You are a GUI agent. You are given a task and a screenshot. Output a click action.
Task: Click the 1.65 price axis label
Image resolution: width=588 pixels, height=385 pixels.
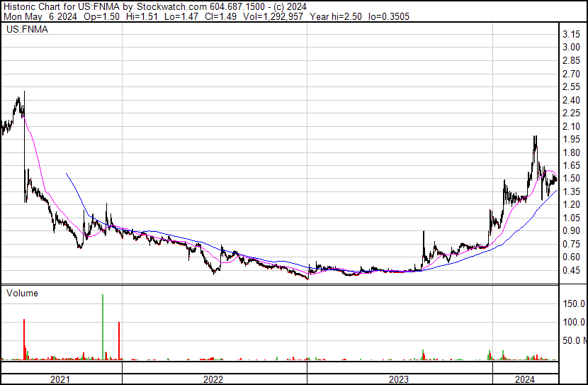pyautogui.click(x=572, y=165)
